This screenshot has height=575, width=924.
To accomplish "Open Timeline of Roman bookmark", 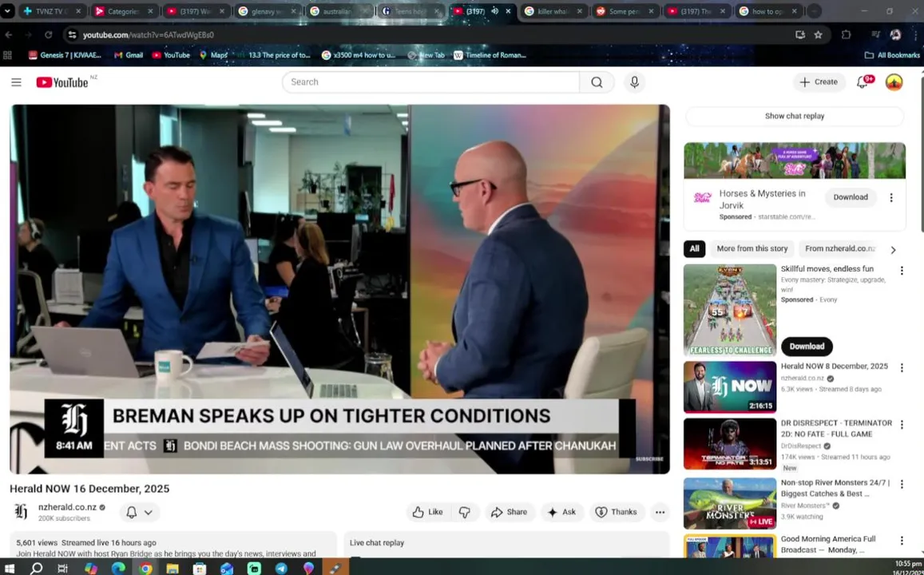I will 490,55.
